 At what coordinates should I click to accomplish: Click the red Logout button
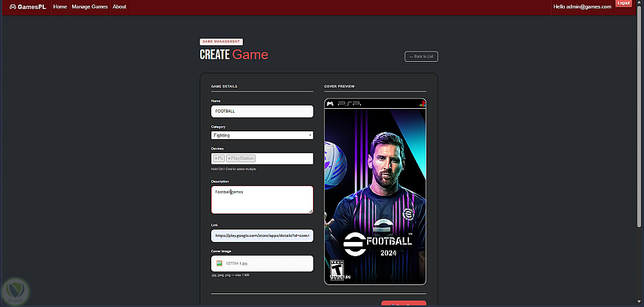623,3
